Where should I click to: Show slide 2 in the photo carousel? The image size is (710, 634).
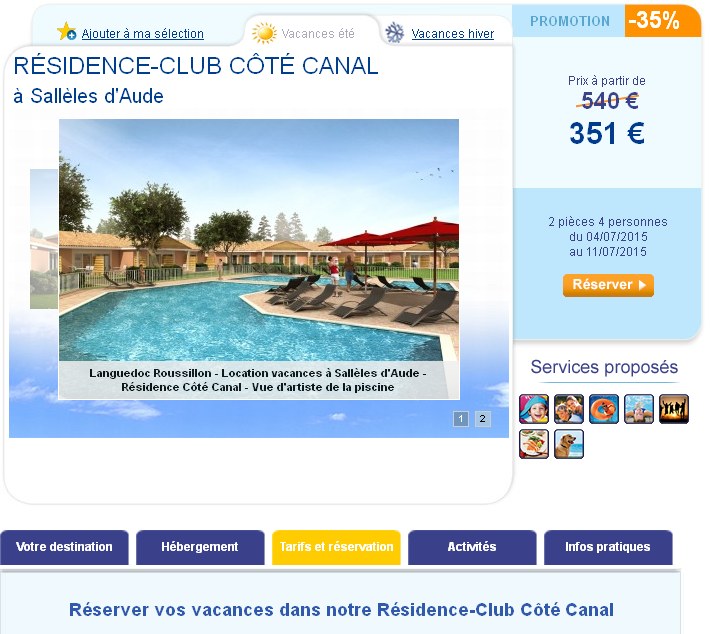click(482, 419)
